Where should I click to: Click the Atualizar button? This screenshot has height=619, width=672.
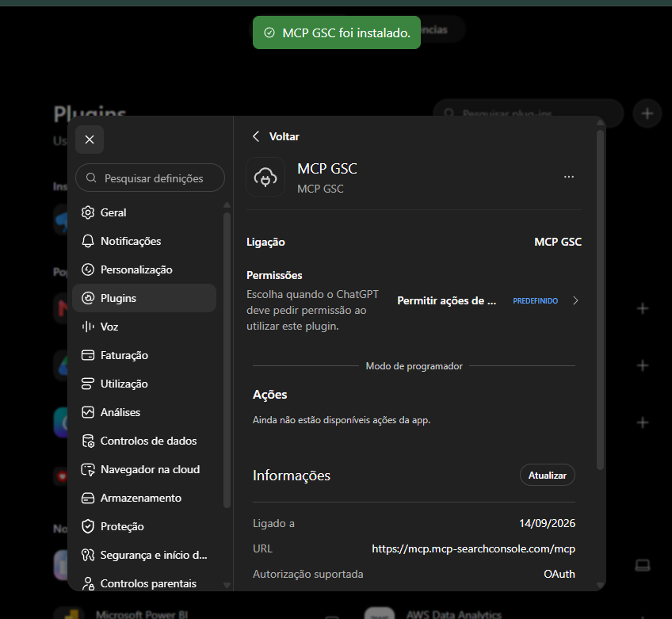tap(548, 475)
